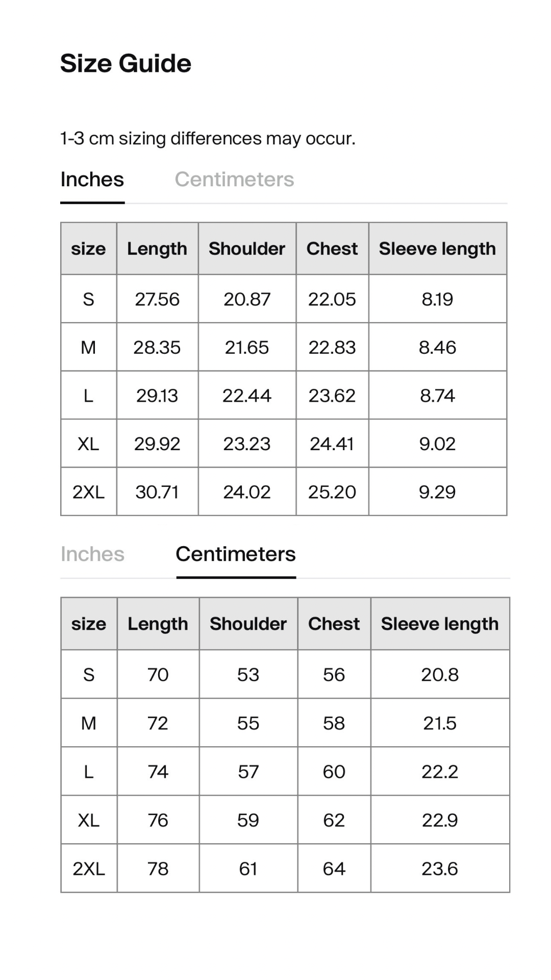Click the 22.2 sleeve length cell
This screenshot has height=980, width=551.
pos(440,772)
